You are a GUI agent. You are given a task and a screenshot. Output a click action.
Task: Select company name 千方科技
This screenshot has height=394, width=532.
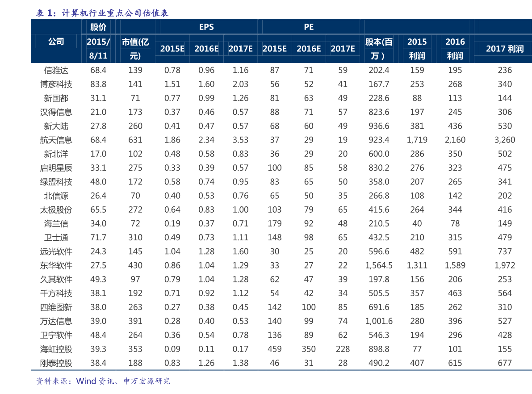click(x=56, y=293)
